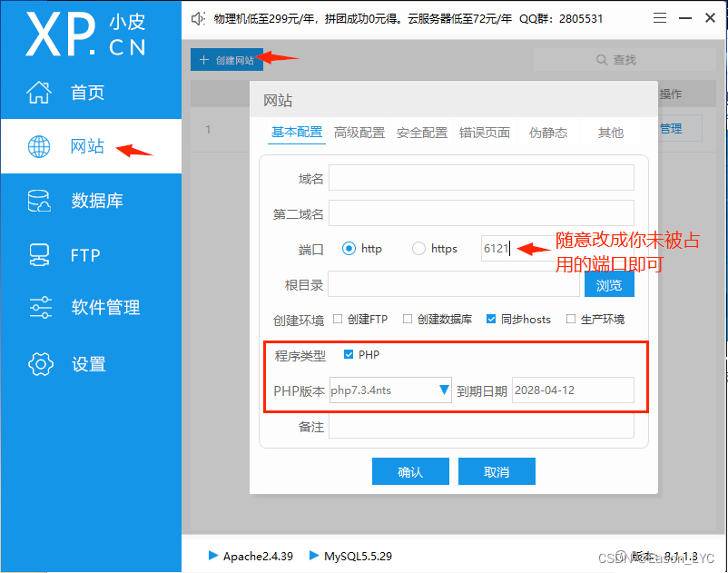Image resolution: width=728 pixels, height=573 pixels.
Task: Switch to the 错误页面 tab
Action: pos(485,133)
